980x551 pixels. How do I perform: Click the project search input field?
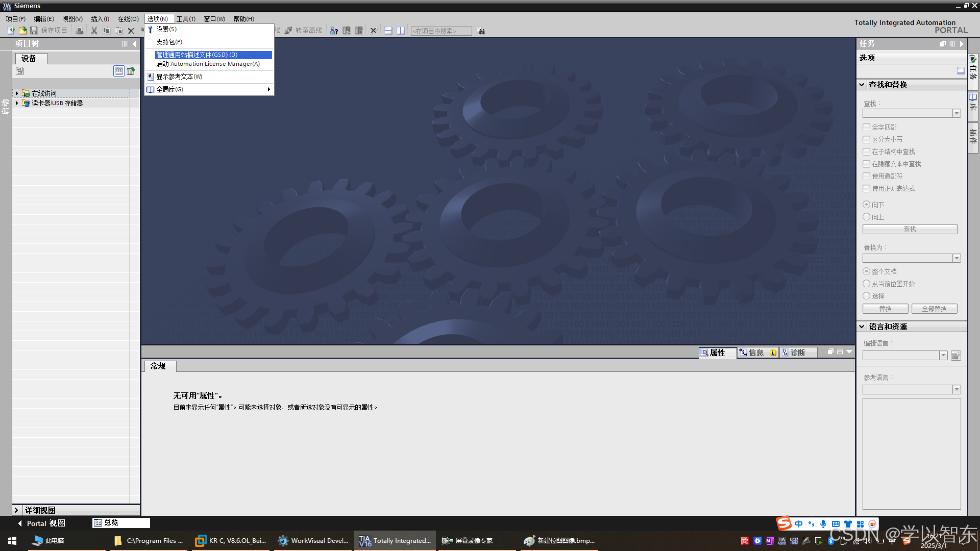(441, 31)
